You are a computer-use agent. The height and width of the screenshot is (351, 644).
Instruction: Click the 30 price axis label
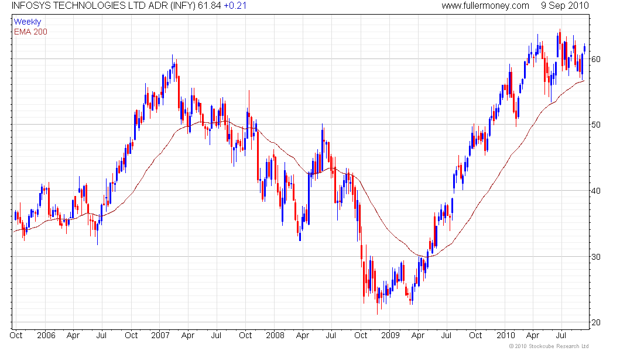coord(595,257)
